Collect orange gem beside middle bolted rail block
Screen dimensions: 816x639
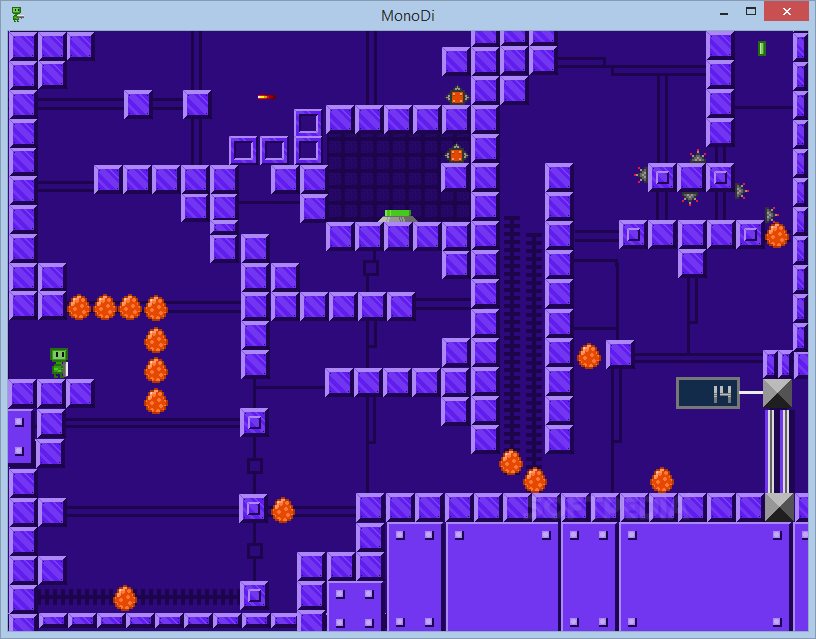(283, 510)
